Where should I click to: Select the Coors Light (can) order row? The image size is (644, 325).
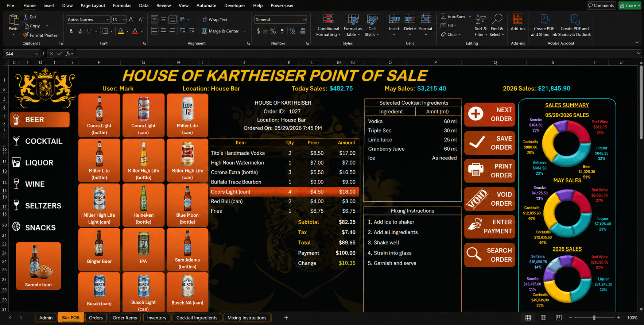pos(284,191)
